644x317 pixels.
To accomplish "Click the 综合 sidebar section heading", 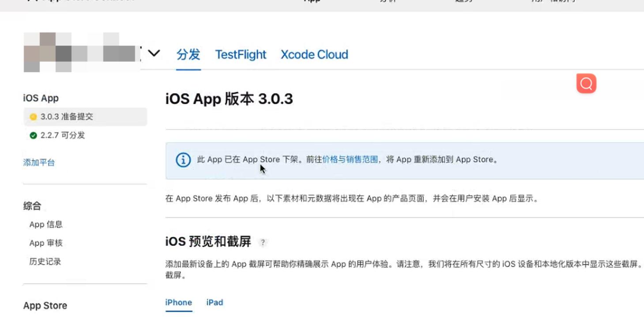I will click(32, 206).
